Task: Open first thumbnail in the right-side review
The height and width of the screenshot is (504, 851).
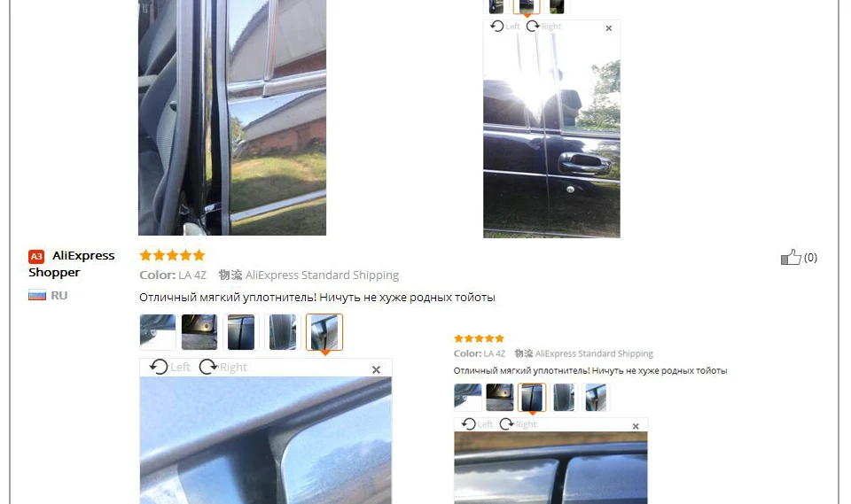Action: pos(468,397)
